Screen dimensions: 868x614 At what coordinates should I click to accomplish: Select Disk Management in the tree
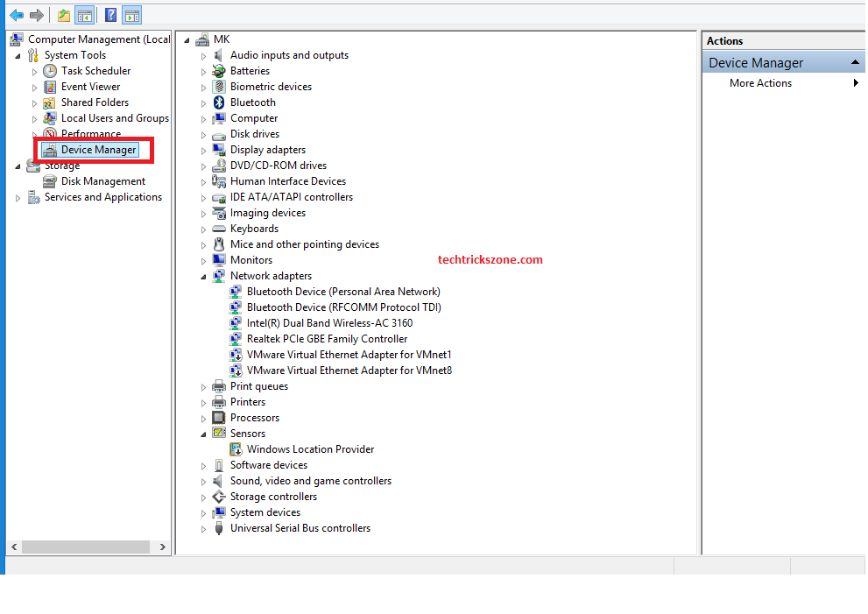[x=102, y=181]
